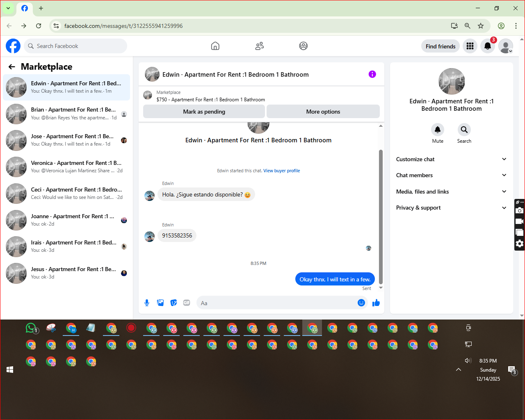Open the system volume speaker icon
The width and height of the screenshot is (525, 420).
[x=468, y=361]
